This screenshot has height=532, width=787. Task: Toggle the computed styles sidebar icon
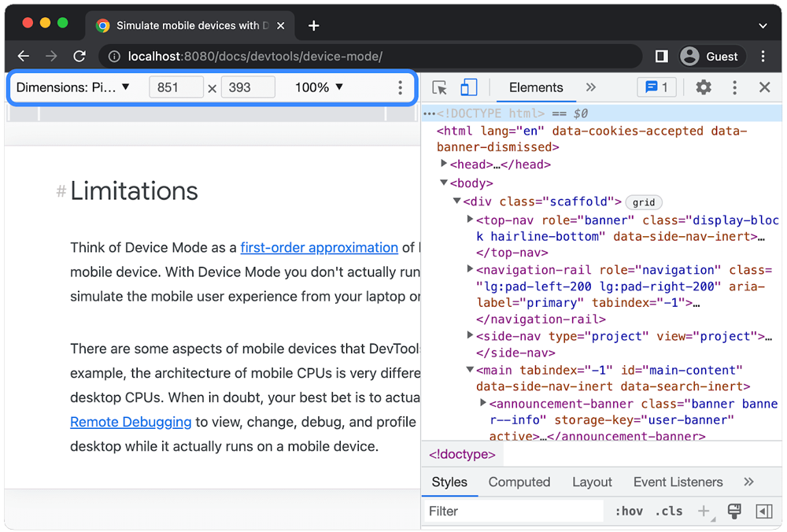763,512
